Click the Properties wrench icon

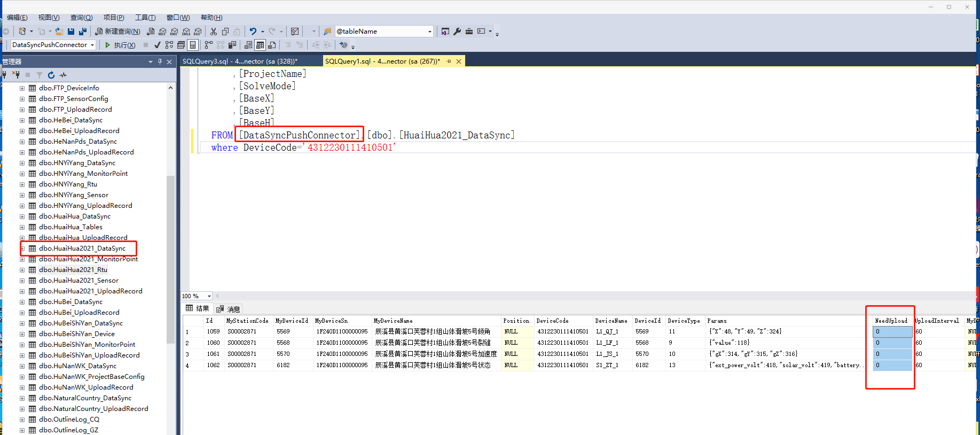click(457, 32)
